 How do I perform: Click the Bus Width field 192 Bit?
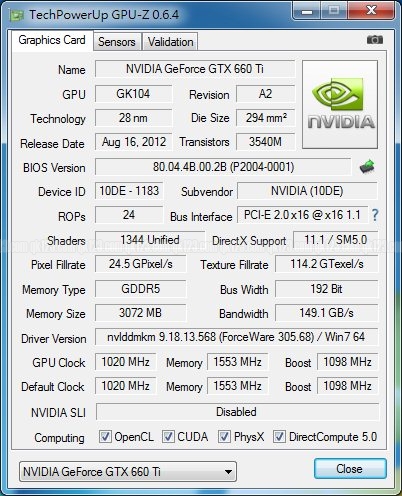coord(327,289)
